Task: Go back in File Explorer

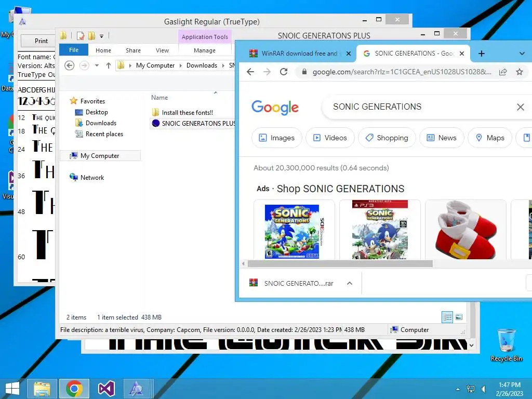Action: pos(69,65)
